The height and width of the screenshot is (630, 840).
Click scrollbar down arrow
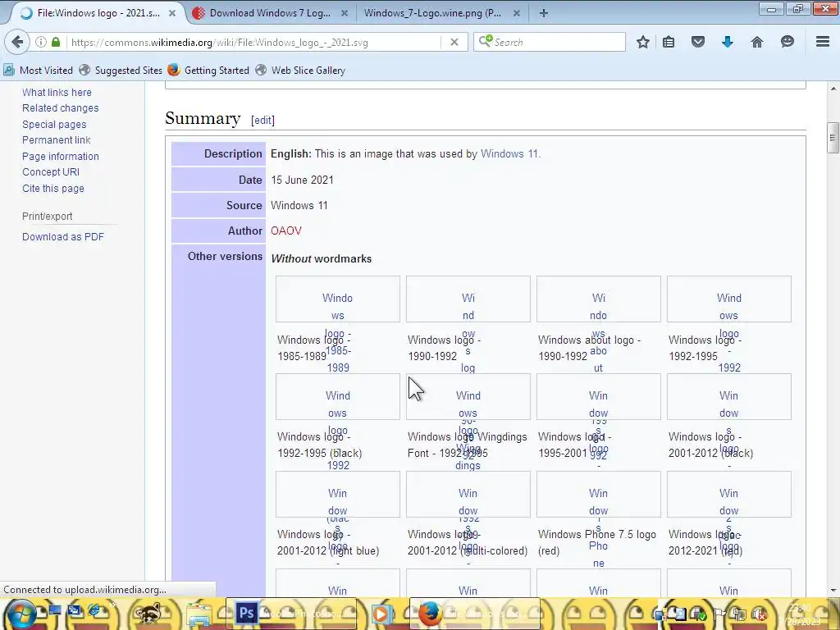833,591
